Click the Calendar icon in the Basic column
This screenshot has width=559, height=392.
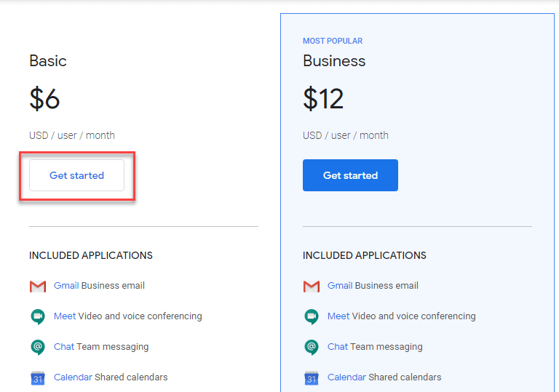point(38,377)
